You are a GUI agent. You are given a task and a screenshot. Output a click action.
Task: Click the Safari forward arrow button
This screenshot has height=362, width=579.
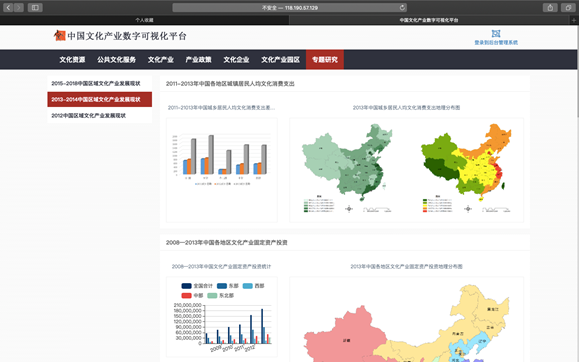pos(18,7)
